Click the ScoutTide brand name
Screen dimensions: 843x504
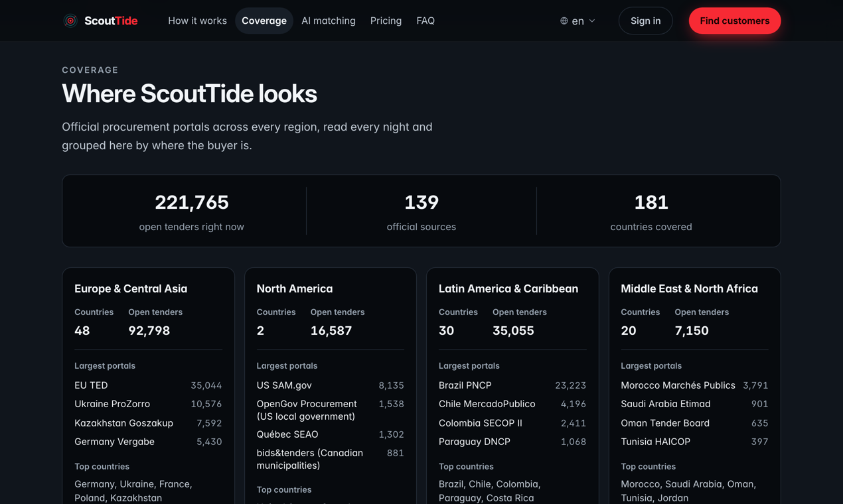[111, 21]
